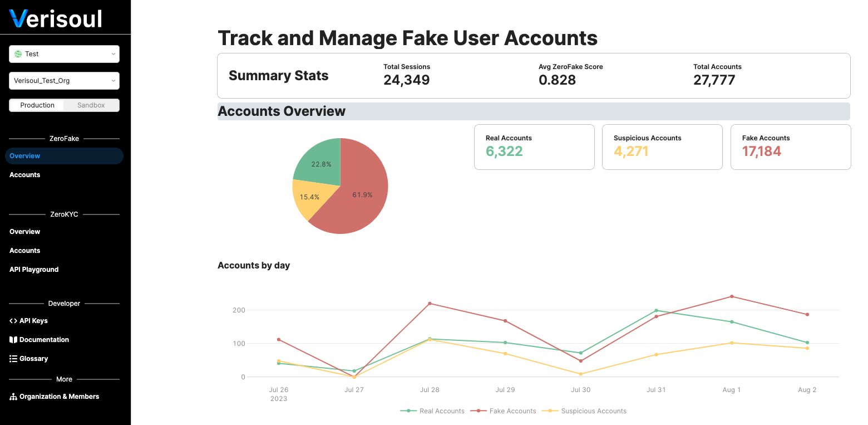Viewport: 868px width, 425px height.
Task: Click the Jul 26 2023 axis label
Action: (x=279, y=394)
